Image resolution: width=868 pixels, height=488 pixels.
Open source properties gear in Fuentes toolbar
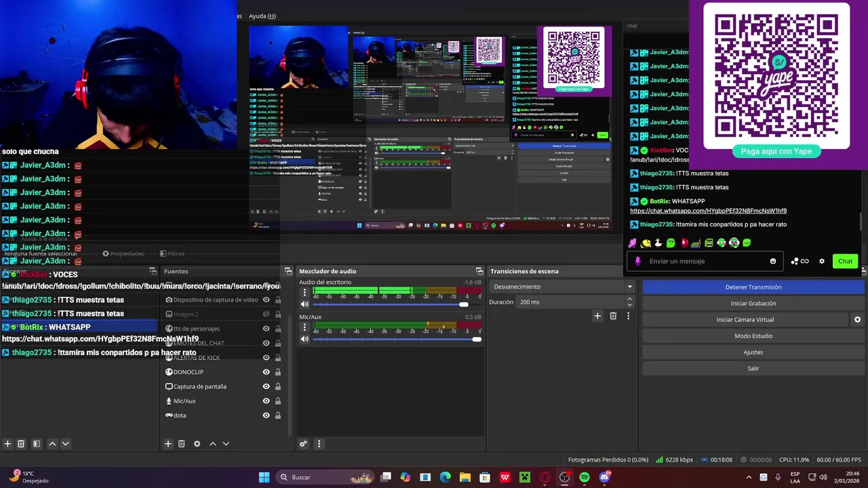197,444
